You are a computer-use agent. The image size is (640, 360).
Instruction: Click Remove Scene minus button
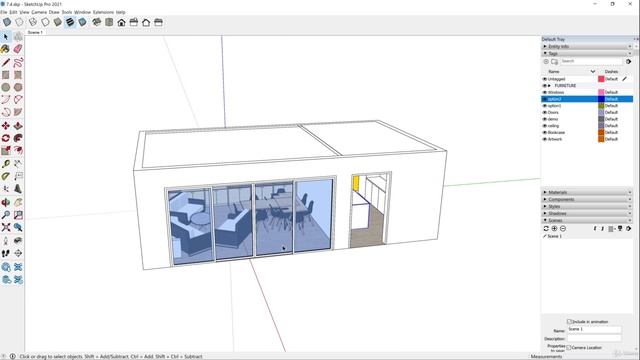563,229
